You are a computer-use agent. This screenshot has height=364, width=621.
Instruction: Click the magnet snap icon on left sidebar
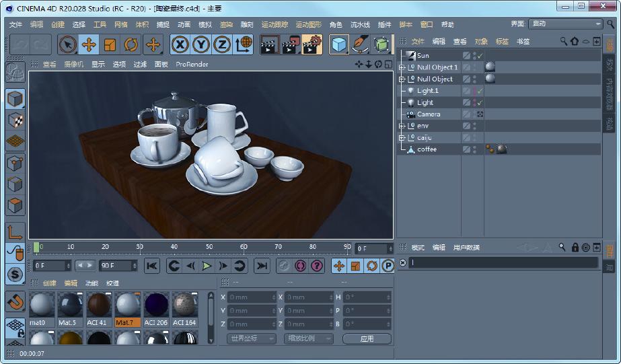pos(15,301)
